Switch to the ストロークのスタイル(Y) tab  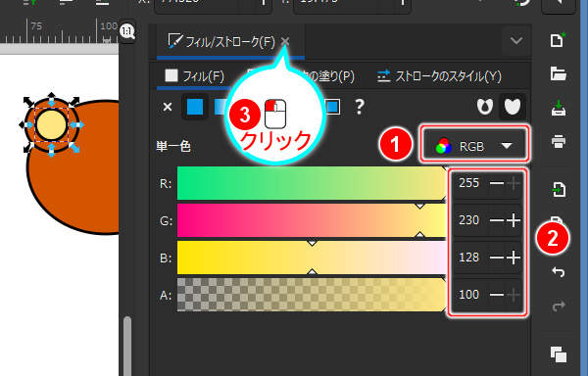coord(439,76)
